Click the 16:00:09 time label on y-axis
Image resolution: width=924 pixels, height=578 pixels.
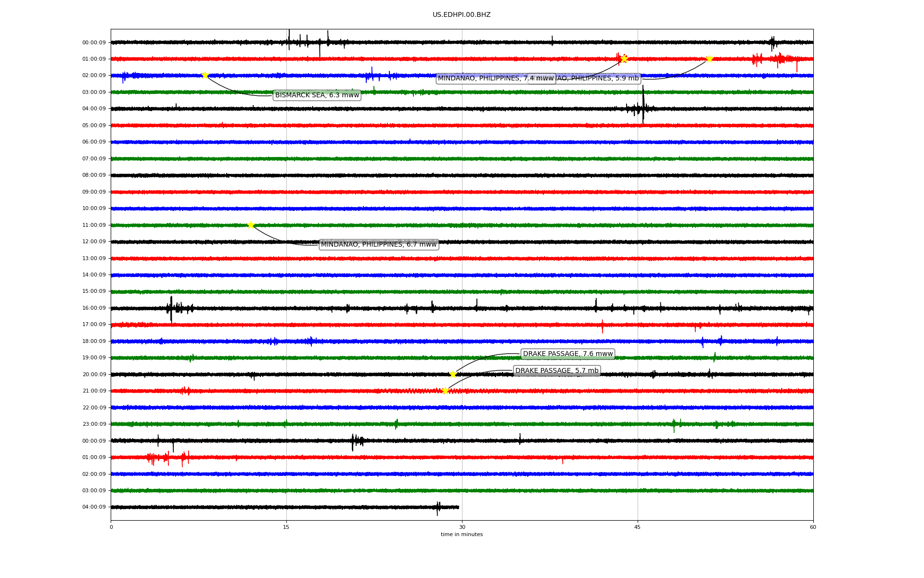(94, 308)
